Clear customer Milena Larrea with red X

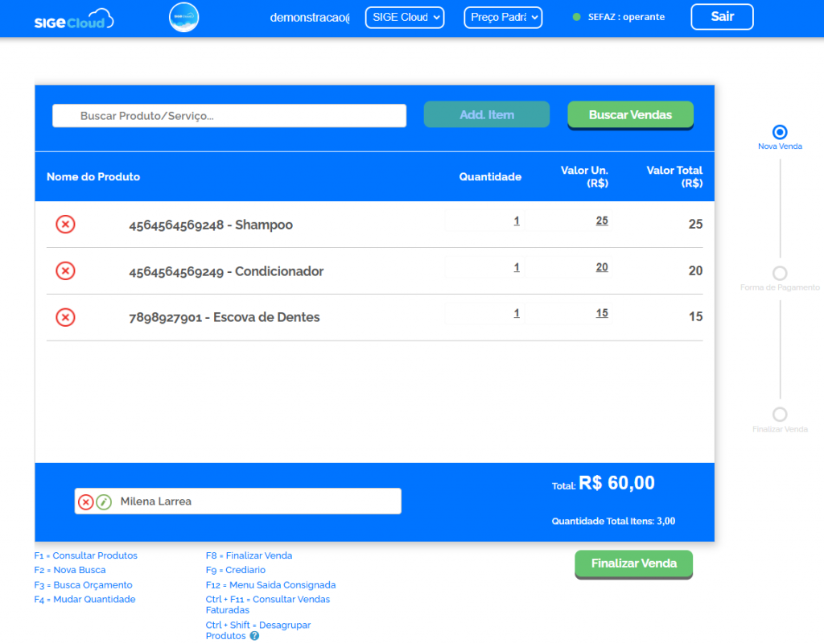click(x=86, y=502)
